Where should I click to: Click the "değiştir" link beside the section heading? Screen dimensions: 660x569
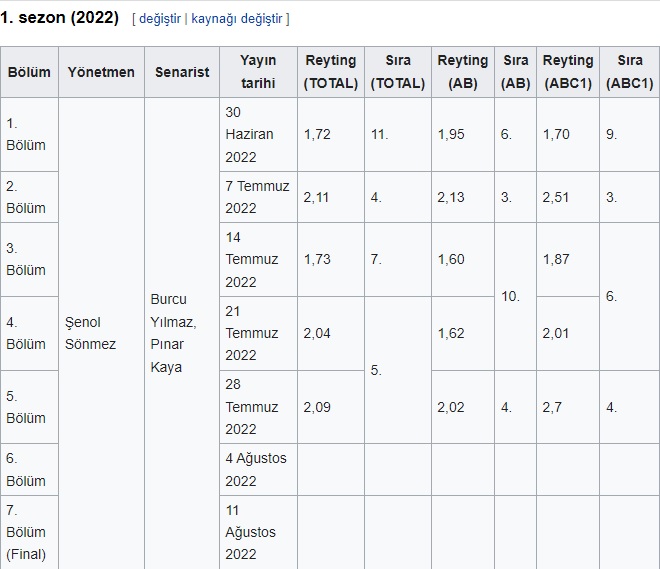(x=160, y=19)
